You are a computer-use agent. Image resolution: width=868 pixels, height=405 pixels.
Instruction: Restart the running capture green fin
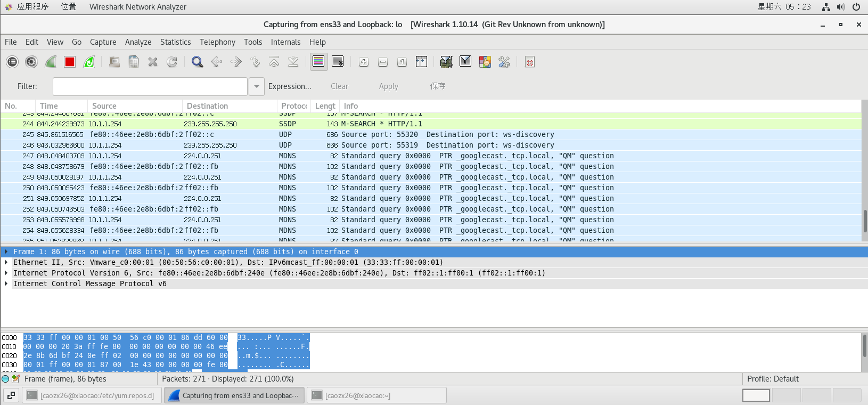click(x=89, y=62)
